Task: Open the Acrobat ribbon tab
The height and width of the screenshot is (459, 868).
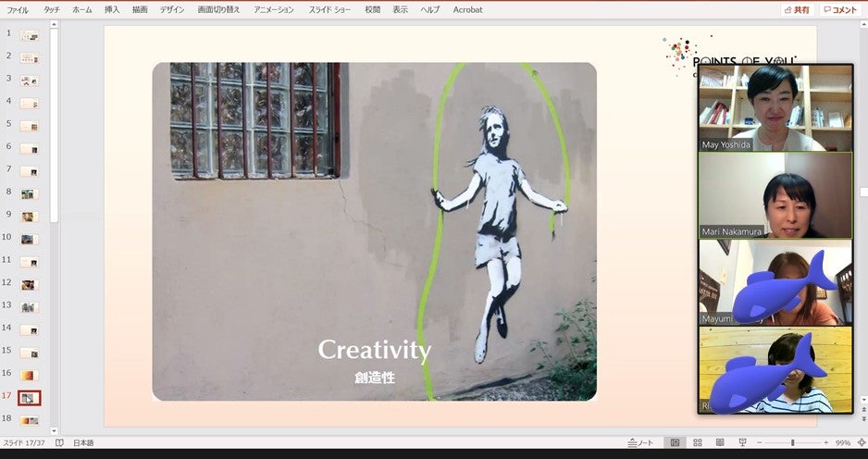Action: [x=467, y=10]
